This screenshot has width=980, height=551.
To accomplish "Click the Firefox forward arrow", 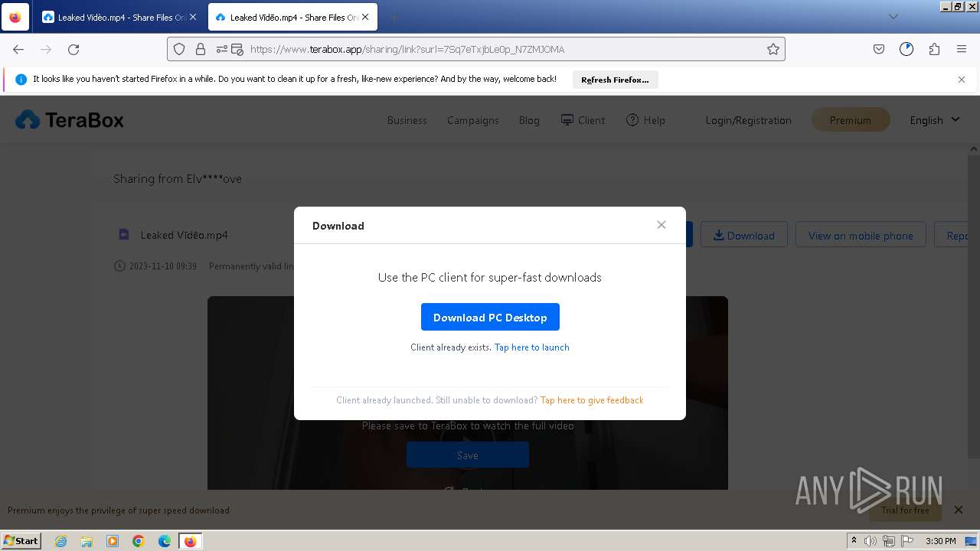I will coord(46,49).
